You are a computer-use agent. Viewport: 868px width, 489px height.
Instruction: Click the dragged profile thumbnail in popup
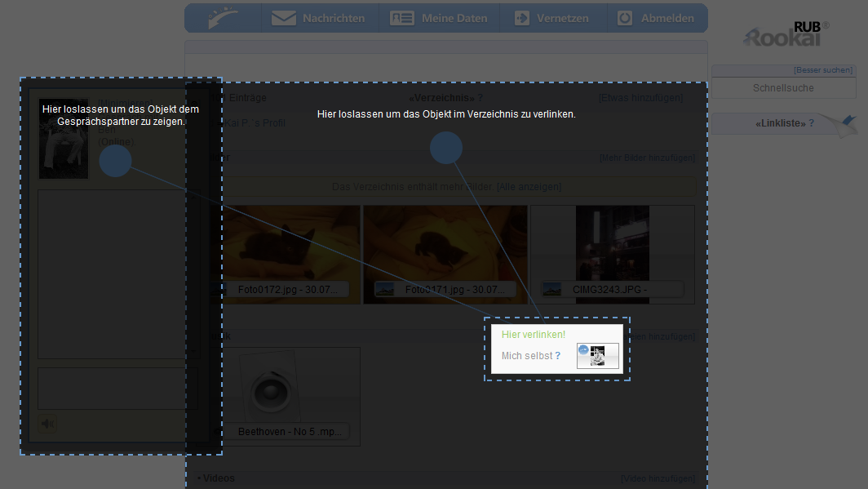(x=597, y=356)
